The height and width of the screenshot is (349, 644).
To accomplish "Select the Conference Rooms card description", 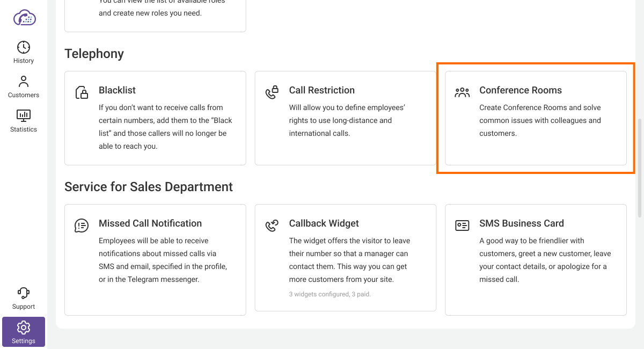I will click(540, 120).
